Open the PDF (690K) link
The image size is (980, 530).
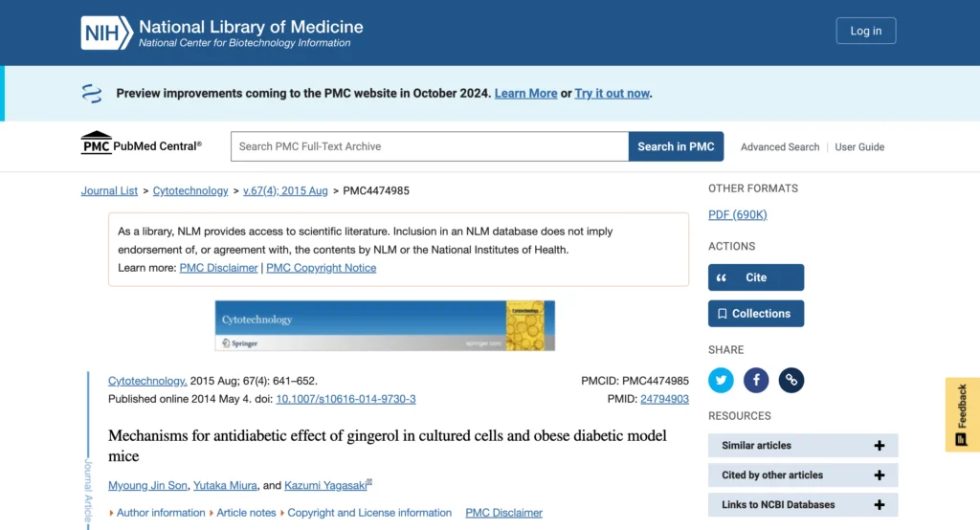pyautogui.click(x=737, y=215)
